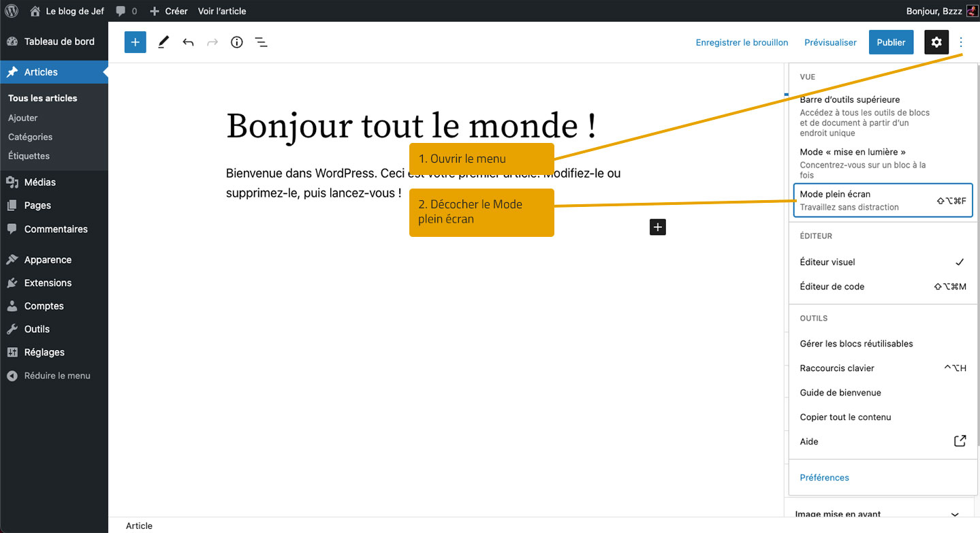The height and width of the screenshot is (533, 980).
Task: Click the three-dot options menu icon
Action: (961, 42)
